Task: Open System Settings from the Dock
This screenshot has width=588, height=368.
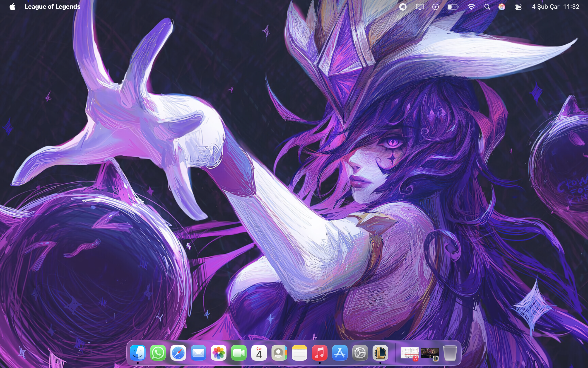Action: [360, 353]
